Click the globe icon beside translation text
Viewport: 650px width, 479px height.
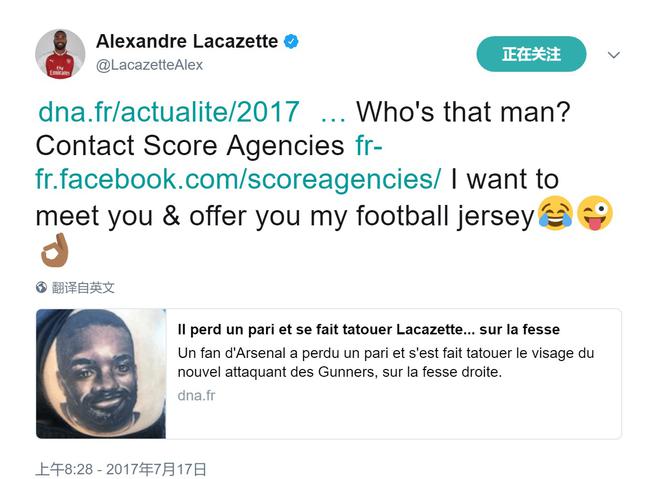tap(41, 287)
